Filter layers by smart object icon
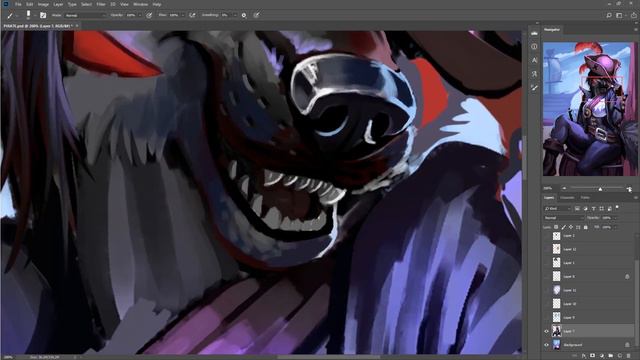640x360 pixels. 609,209
